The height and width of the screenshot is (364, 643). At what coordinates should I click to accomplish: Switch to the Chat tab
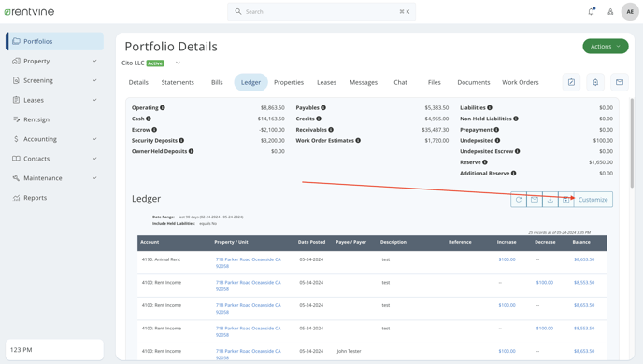(400, 82)
